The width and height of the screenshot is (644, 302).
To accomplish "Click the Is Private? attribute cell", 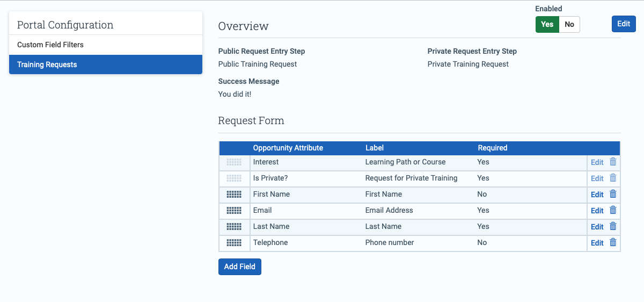I will point(272,178).
